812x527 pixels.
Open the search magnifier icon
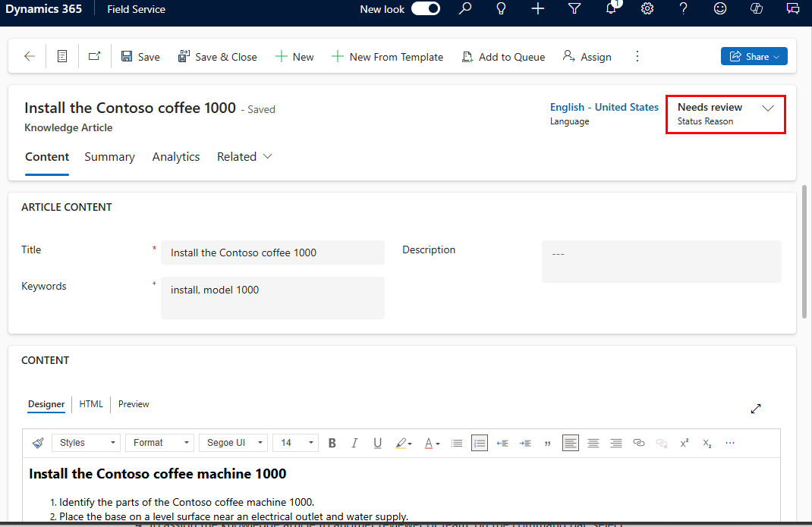pos(465,9)
